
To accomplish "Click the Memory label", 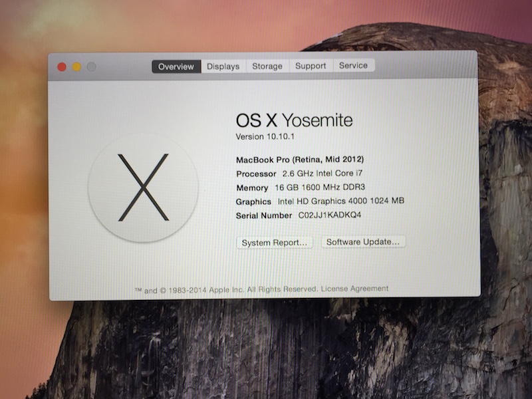I will [252, 188].
